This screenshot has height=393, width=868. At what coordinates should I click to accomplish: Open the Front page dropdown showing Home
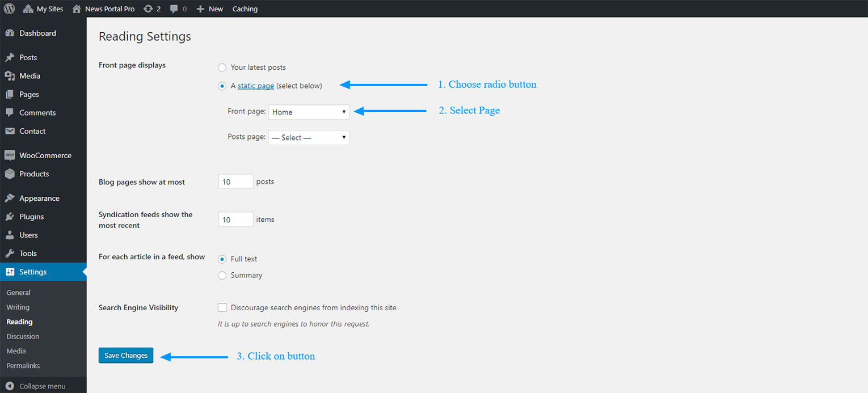[309, 112]
